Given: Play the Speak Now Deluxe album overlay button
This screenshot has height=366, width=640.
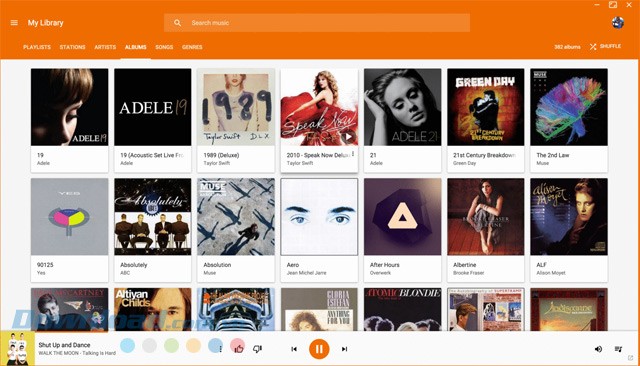Looking at the screenshot, I should [348, 137].
